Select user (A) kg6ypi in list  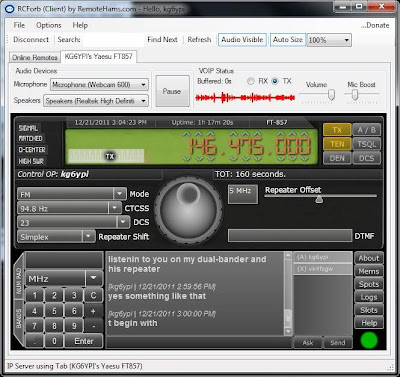click(322, 257)
